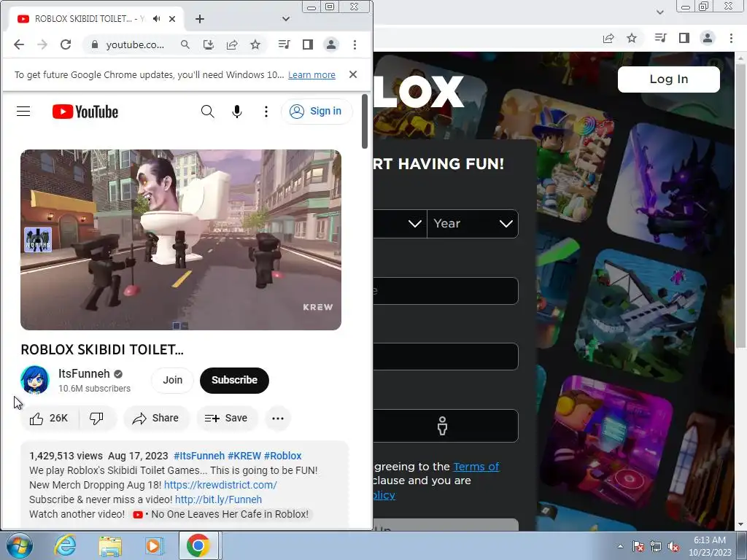Open media controls in Roblox window toolbar
This screenshot has height=560, width=747.
click(660, 38)
